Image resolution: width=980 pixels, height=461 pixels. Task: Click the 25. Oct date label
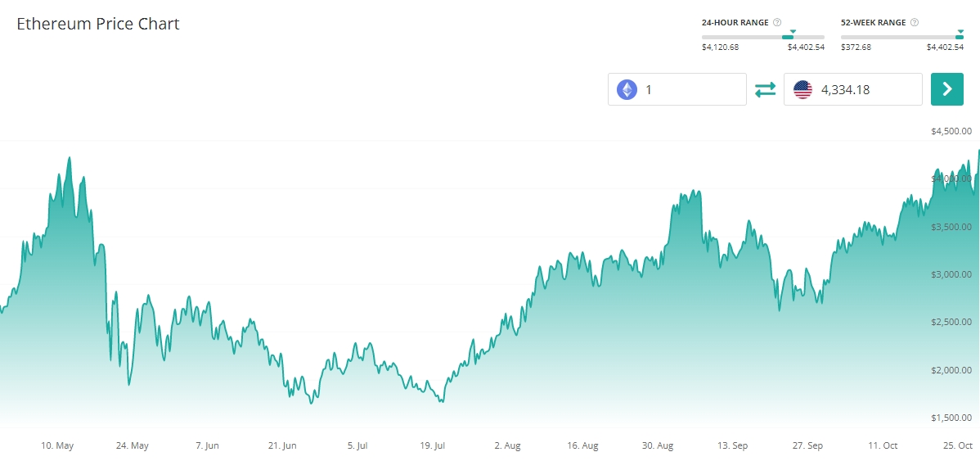tap(956, 445)
